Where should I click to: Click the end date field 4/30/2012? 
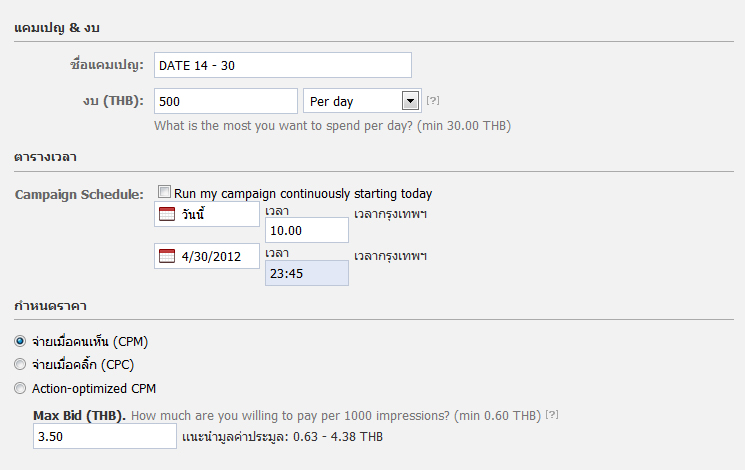click(207, 256)
